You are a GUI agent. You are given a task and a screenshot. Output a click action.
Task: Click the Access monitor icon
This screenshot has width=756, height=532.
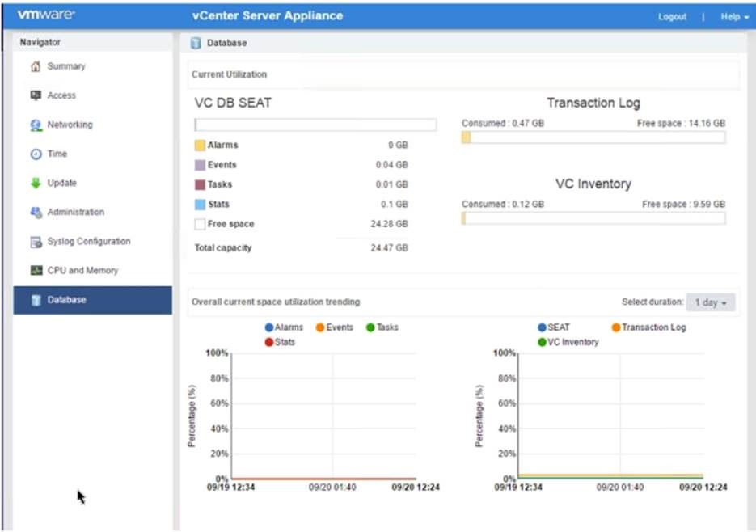tap(36, 95)
